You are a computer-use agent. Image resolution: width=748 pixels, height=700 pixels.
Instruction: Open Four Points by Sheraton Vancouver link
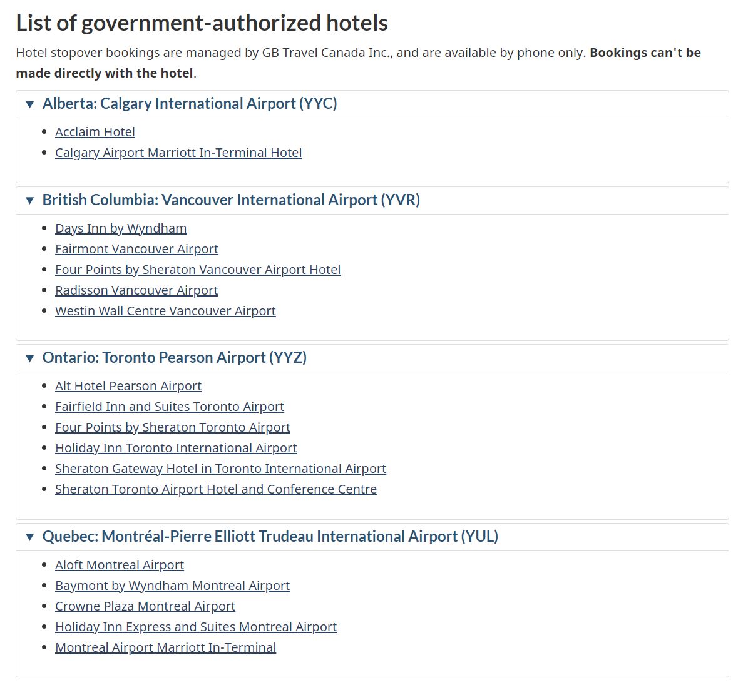198,270
